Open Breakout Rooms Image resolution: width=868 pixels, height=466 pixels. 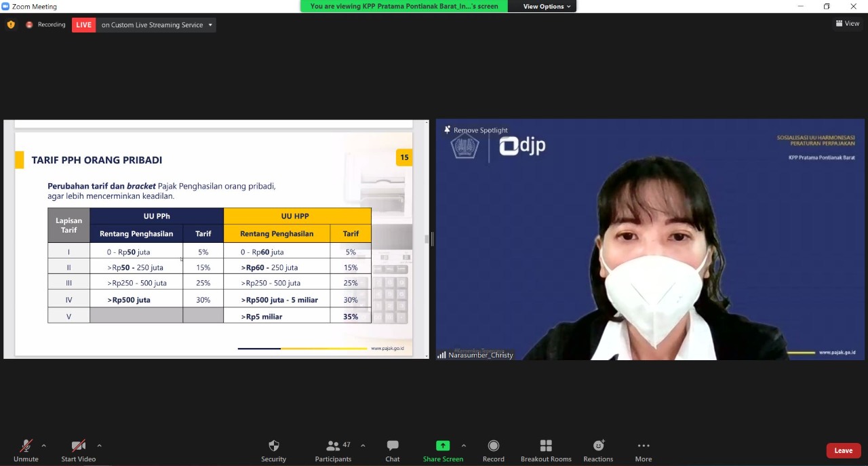546,446
